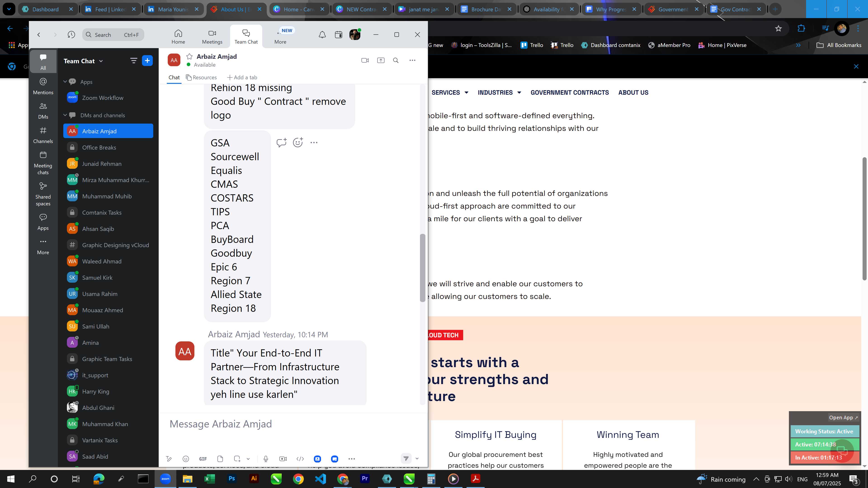Open Illustrator from the taskbar
This screenshot has height=488, width=868.
254,479
